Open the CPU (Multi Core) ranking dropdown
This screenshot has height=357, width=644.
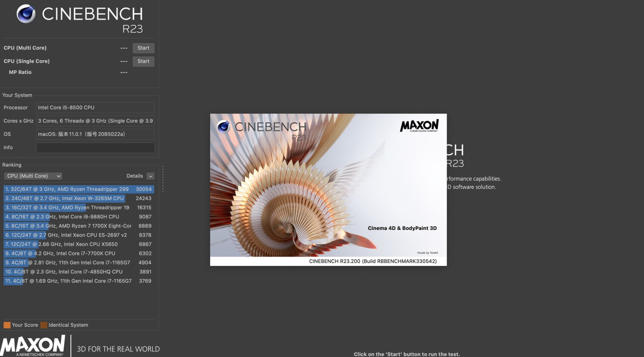(x=33, y=176)
